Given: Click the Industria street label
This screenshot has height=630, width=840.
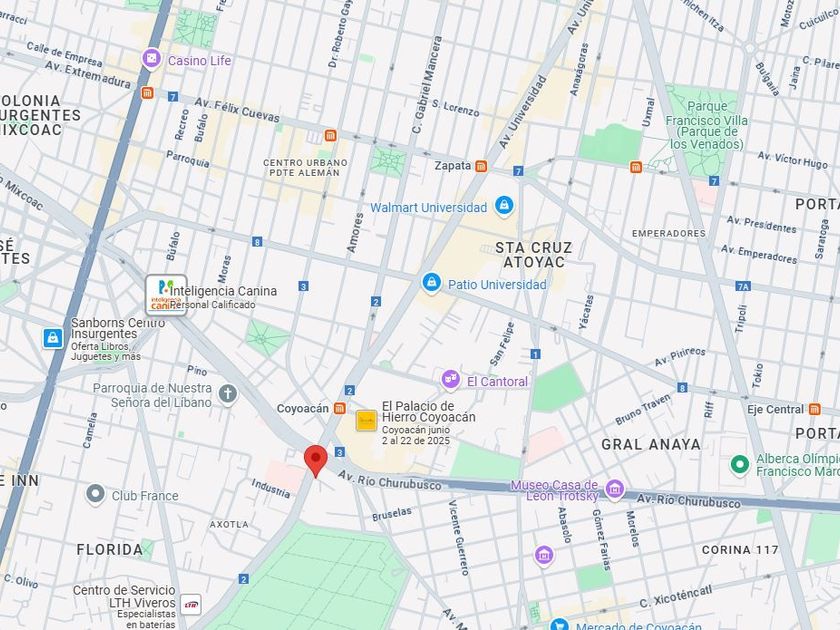Looking at the screenshot, I should tap(271, 488).
